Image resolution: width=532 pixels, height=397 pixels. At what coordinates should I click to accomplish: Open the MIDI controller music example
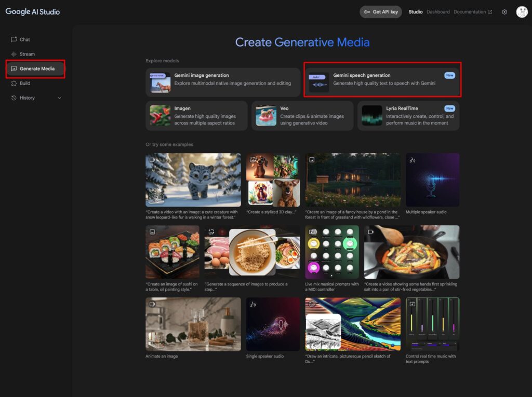[332, 252]
